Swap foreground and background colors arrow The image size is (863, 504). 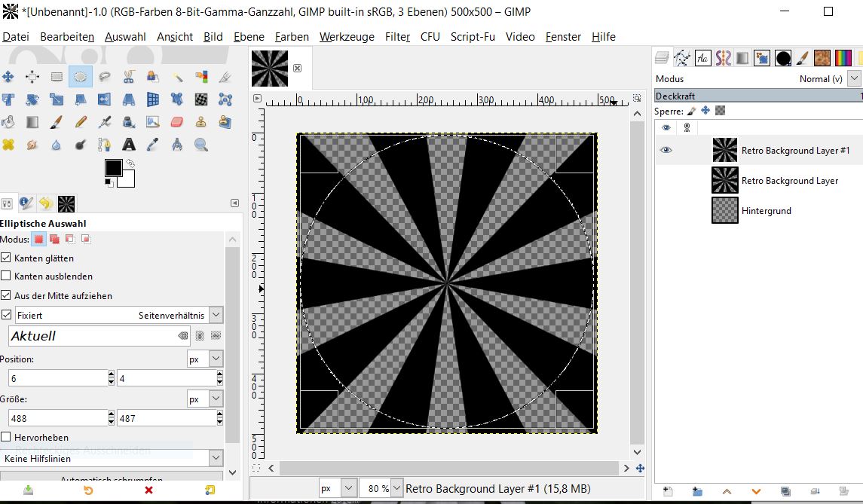(130, 163)
